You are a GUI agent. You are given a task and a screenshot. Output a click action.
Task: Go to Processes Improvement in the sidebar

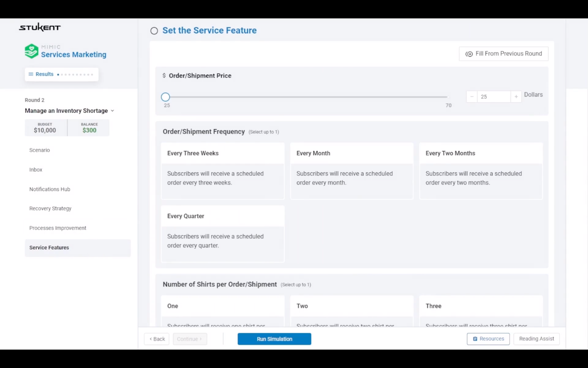click(x=58, y=228)
